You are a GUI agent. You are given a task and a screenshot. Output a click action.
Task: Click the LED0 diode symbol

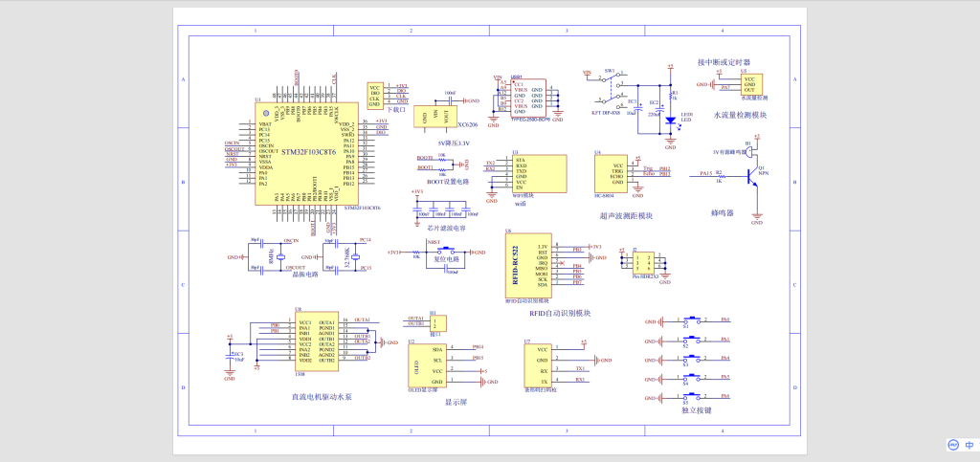click(x=670, y=121)
